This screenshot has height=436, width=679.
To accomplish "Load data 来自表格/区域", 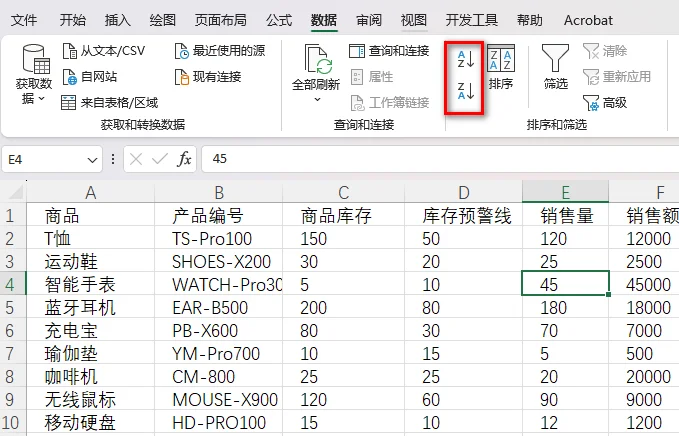I will point(110,103).
